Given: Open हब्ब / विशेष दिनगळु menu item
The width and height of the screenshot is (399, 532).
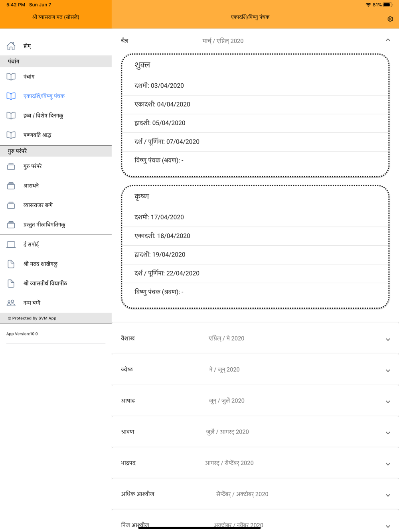Looking at the screenshot, I should tap(43, 116).
